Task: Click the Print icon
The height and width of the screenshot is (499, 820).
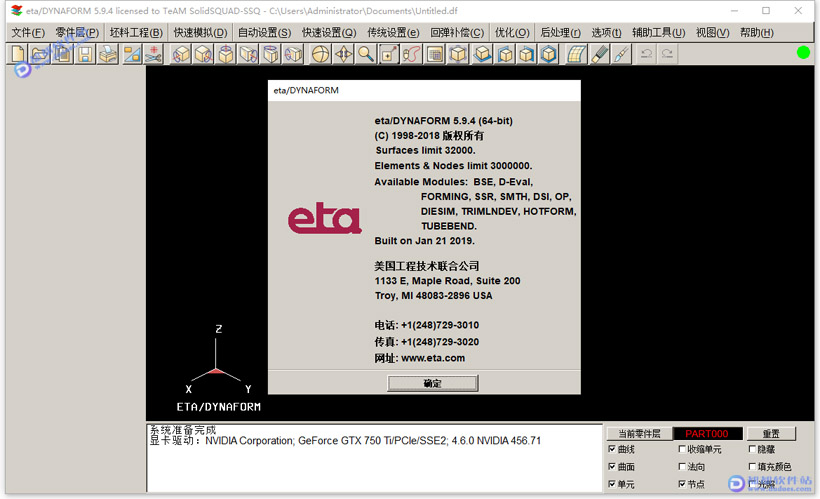Action: (x=108, y=54)
